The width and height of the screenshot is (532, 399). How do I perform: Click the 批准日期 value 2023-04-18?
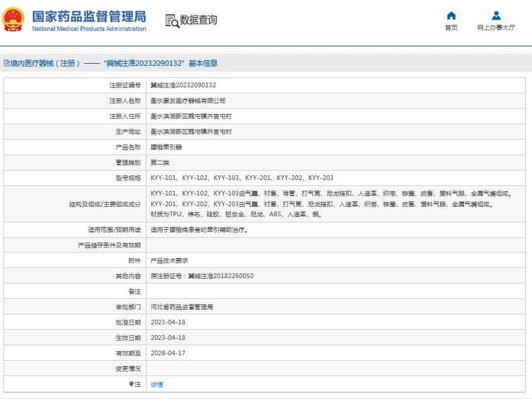[168, 322]
